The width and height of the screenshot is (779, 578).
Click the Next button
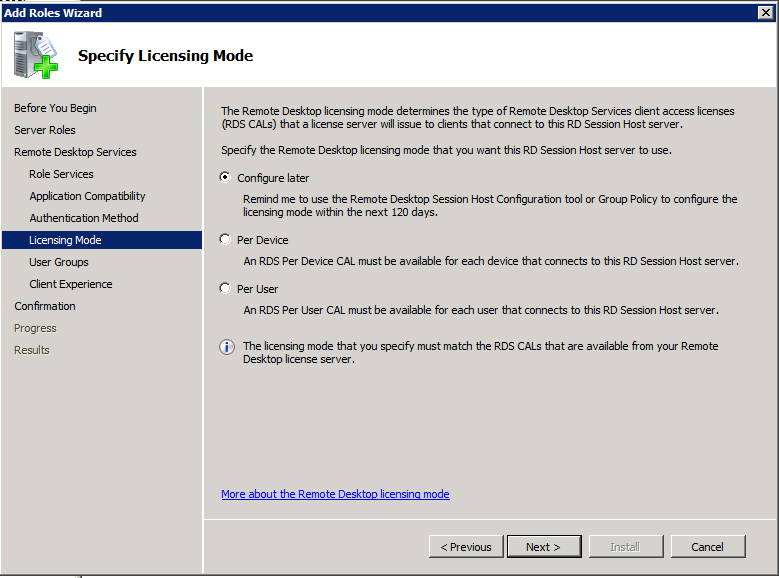point(544,547)
